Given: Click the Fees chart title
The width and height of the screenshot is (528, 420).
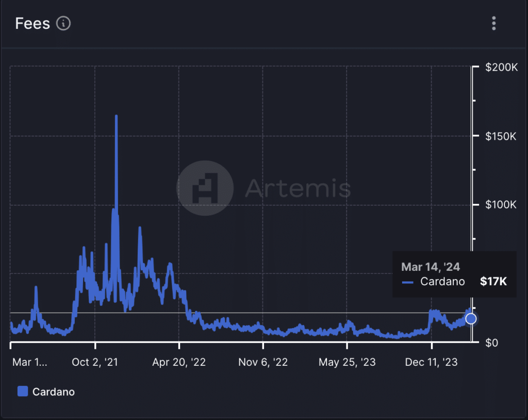Looking at the screenshot, I should (32, 23).
